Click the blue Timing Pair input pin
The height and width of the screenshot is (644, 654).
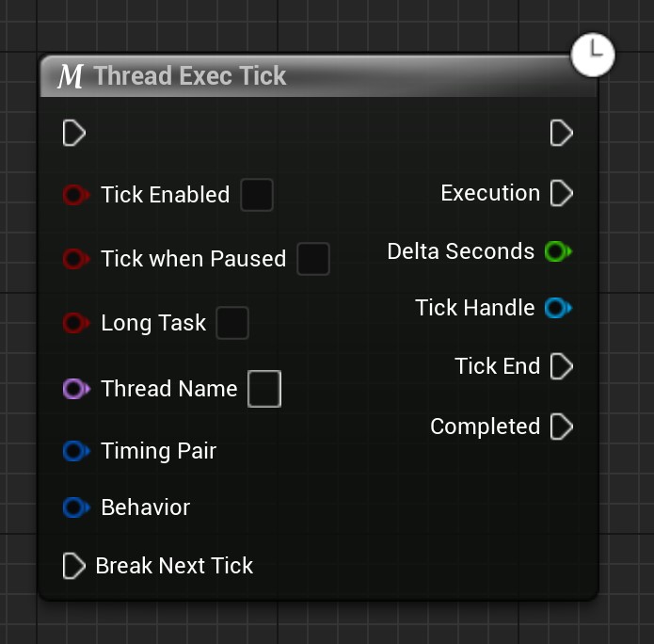pos(76,451)
